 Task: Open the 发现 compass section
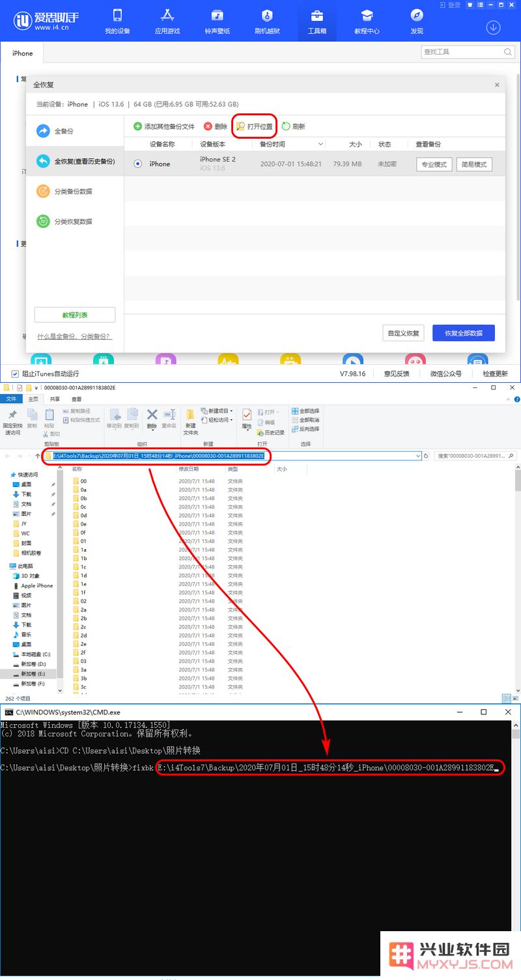417,21
